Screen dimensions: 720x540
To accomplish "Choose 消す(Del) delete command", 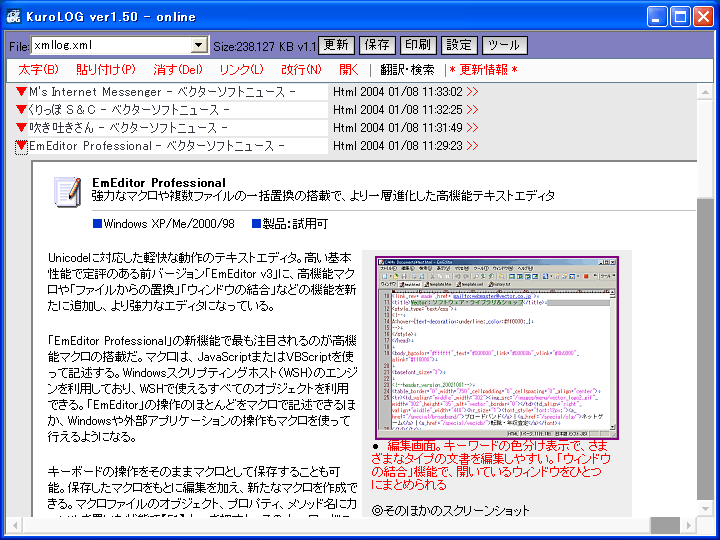I will pyautogui.click(x=178, y=70).
